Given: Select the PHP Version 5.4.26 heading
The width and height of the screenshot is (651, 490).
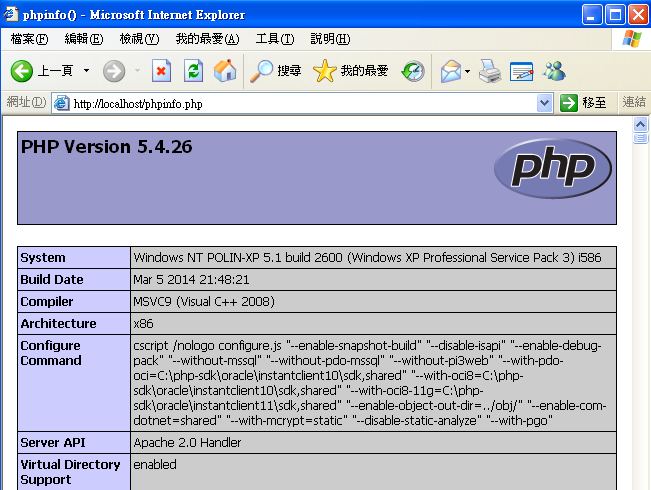Looking at the screenshot, I should (106, 147).
